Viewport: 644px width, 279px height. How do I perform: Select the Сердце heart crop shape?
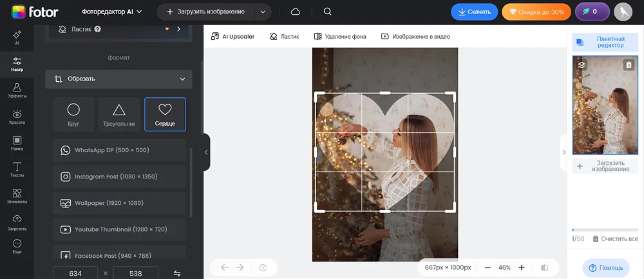165,114
